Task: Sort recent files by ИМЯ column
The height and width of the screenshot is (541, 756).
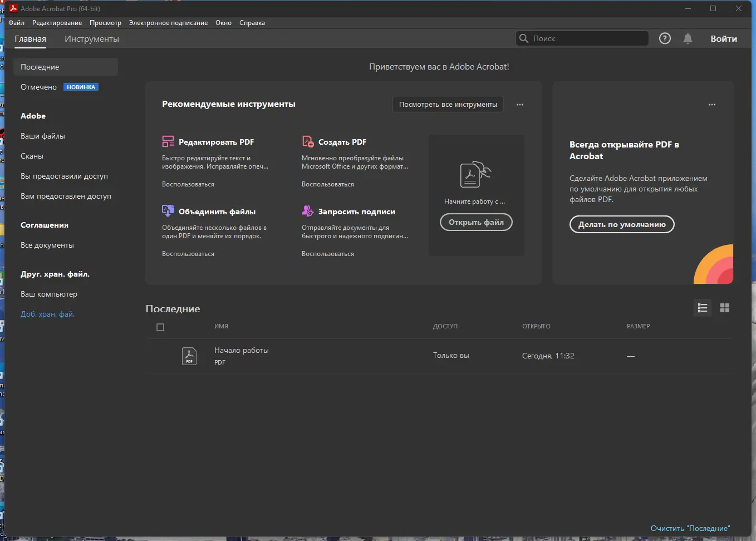Action: click(222, 326)
